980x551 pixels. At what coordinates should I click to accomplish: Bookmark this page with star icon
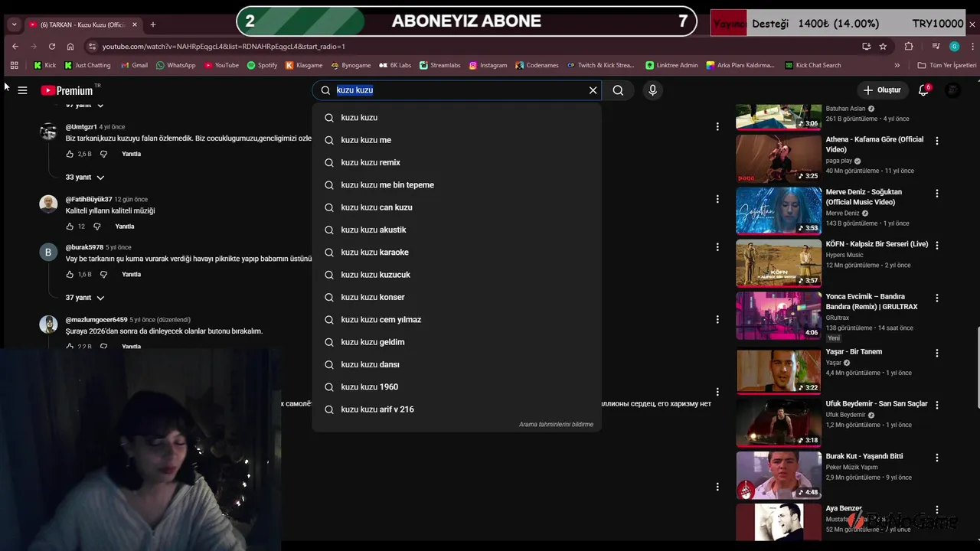[x=883, y=46]
